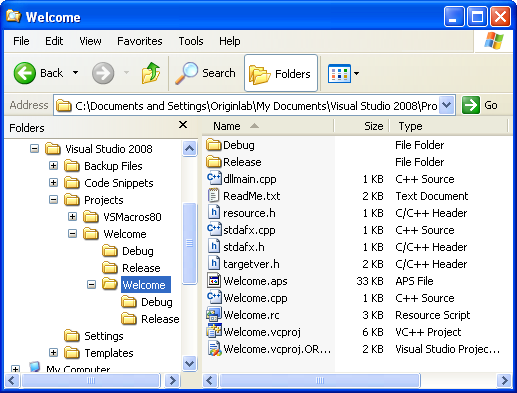Collapse the selected Welcome tree node
This screenshot has width=517, height=393.
point(91,284)
